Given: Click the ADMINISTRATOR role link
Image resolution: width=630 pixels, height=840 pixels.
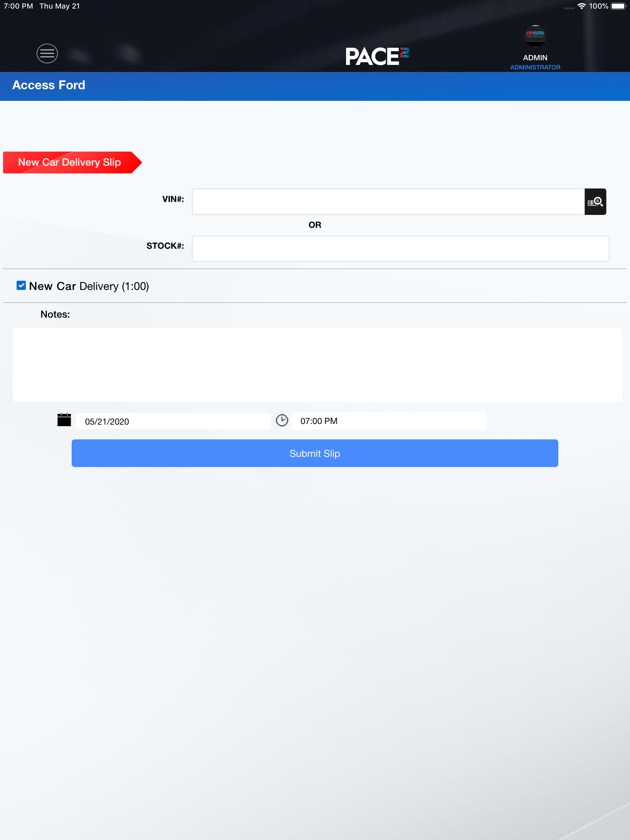Looking at the screenshot, I should (x=535, y=67).
